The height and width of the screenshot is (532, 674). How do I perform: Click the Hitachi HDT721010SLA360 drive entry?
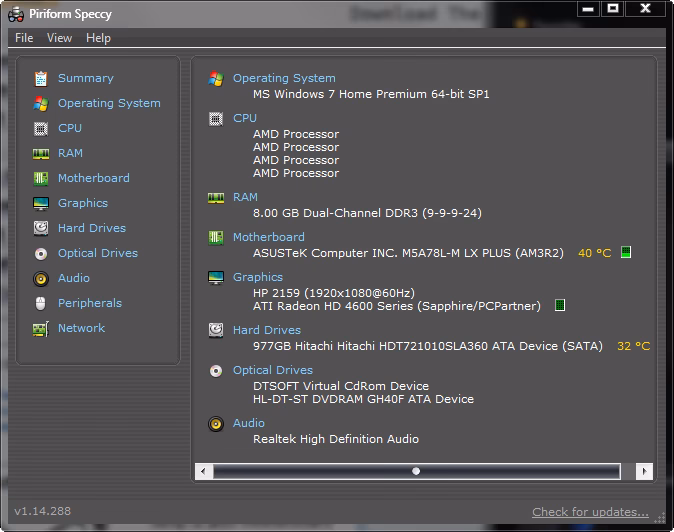pyautogui.click(x=428, y=346)
